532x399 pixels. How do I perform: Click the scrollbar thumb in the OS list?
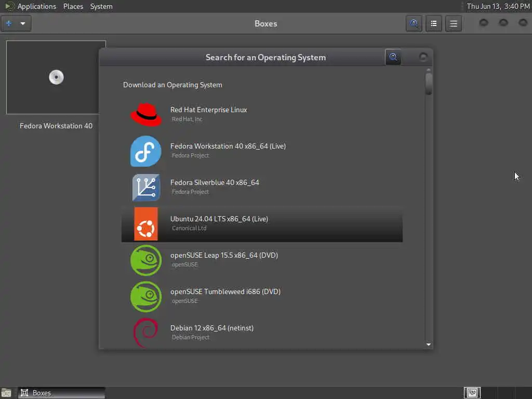(429, 84)
